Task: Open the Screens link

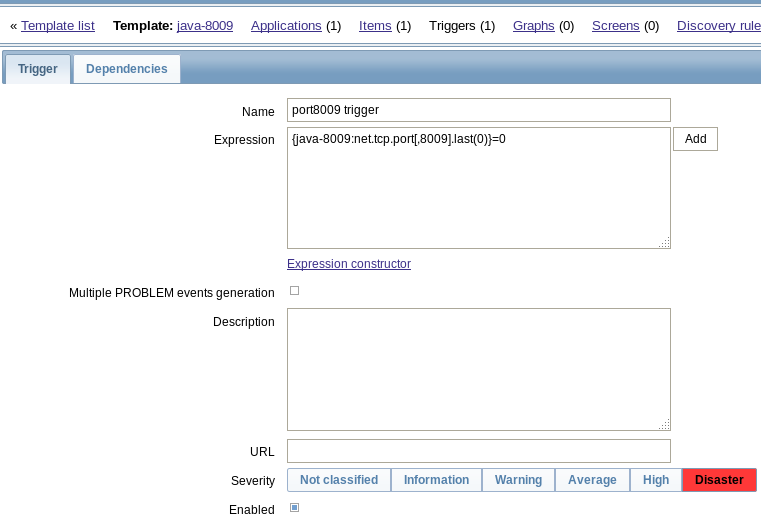Action: 615,26
